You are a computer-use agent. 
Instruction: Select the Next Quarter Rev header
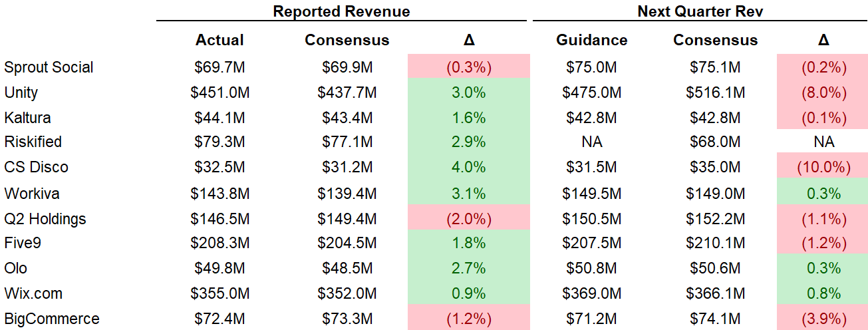pyautogui.click(x=700, y=11)
